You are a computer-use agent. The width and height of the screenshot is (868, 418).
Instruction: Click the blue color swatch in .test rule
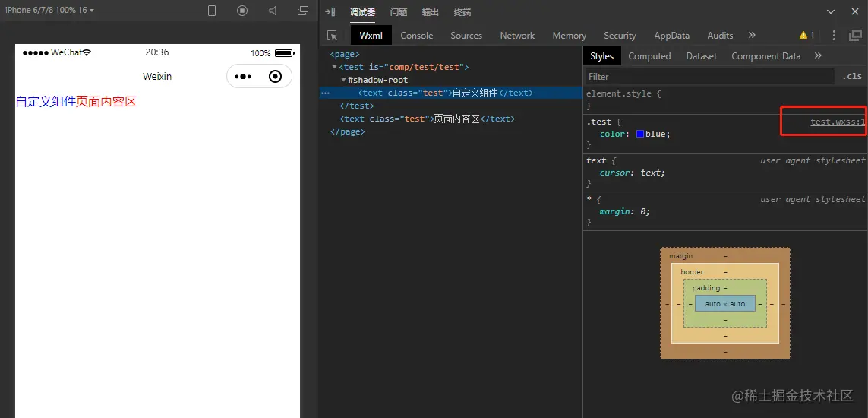coord(640,134)
